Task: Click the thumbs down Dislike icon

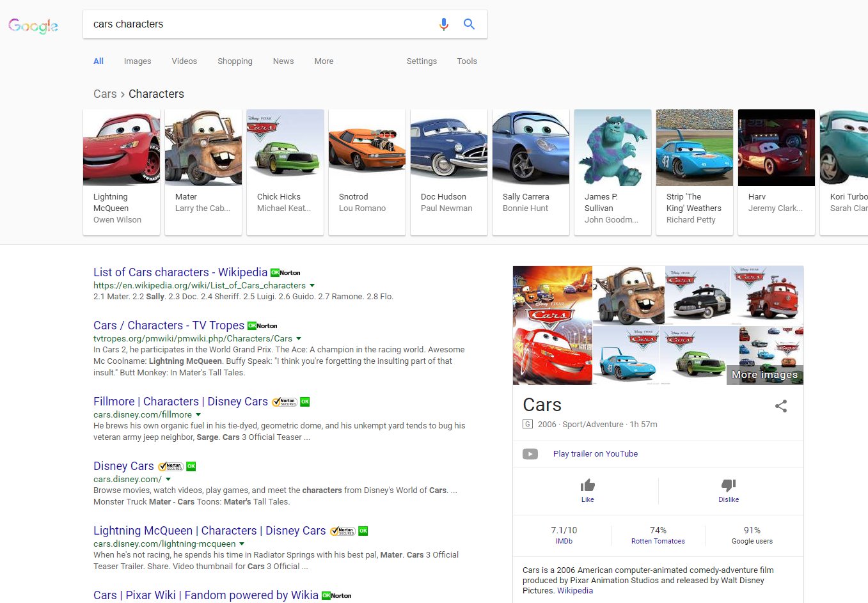Action: click(729, 485)
